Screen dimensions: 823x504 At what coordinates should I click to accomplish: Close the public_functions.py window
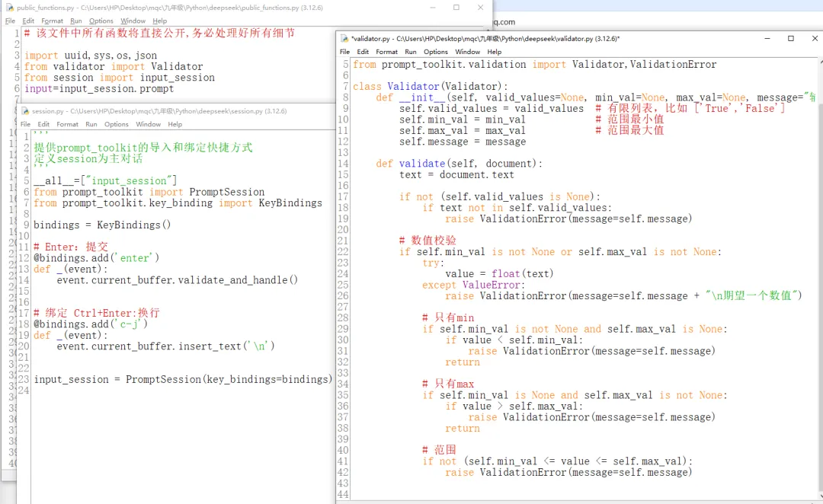pos(480,8)
